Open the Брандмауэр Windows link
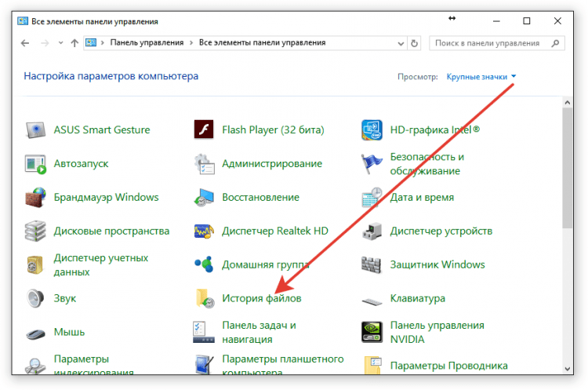588x390 pixels. 106,198
